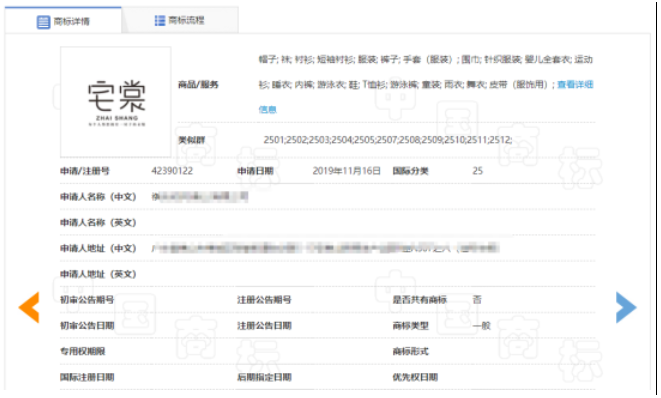Click the 商标类型 label

pos(411,326)
